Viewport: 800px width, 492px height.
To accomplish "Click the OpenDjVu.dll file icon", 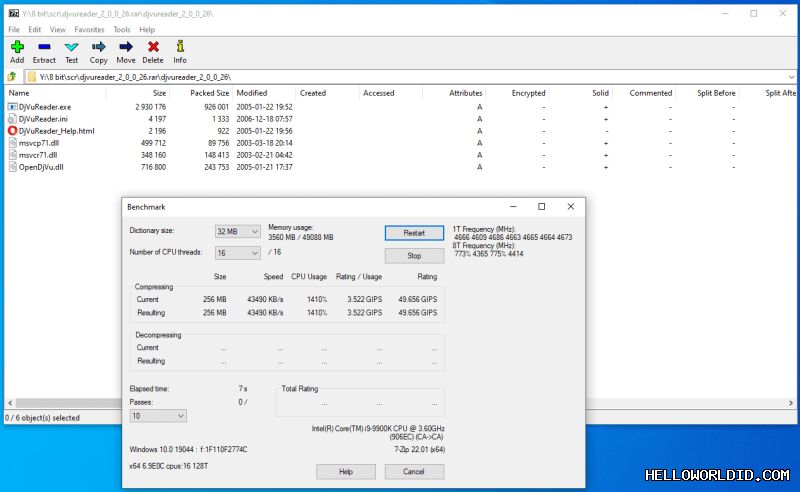I will pos(13,167).
